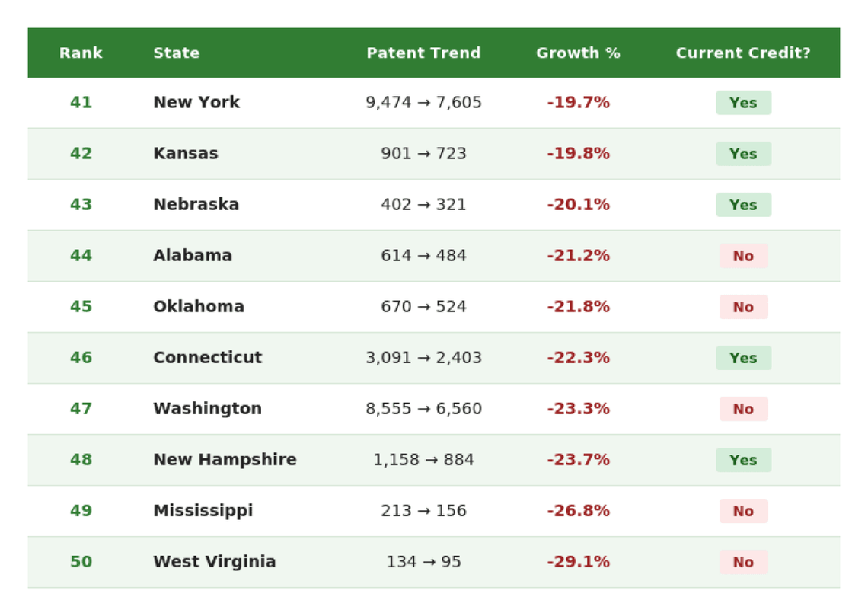868x616 pixels.
Task: Click the Yes badge for Kansas
Action: click(x=743, y=154)
